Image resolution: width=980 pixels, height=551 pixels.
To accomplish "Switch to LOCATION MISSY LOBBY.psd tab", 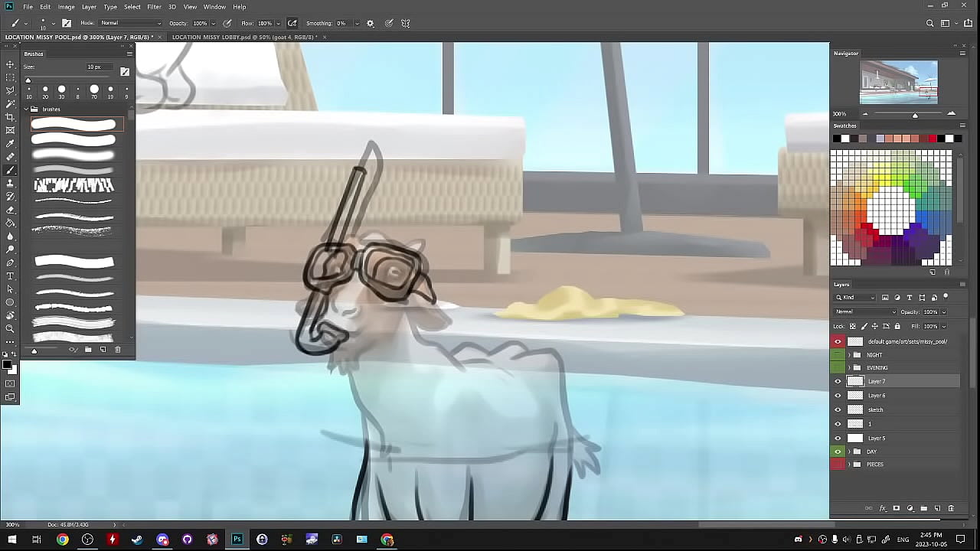I will click(x=243, y=37).
